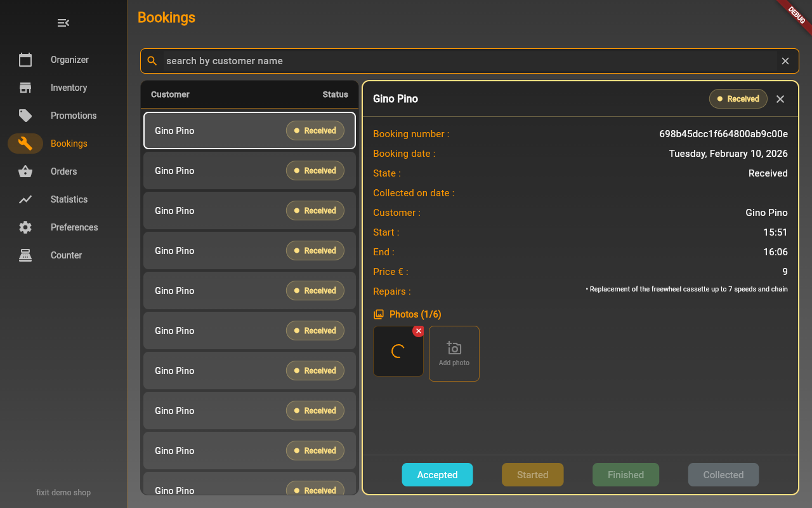The height and width of the screenshot is (508, 812).
Task: Open the Organizer menu item
Action: coord(63,60)
